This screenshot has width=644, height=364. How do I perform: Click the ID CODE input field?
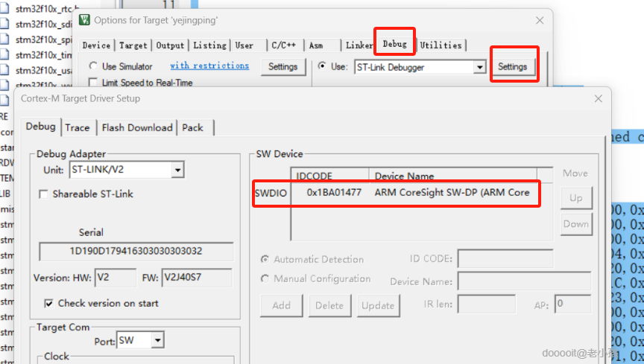(x=505, y=259)
